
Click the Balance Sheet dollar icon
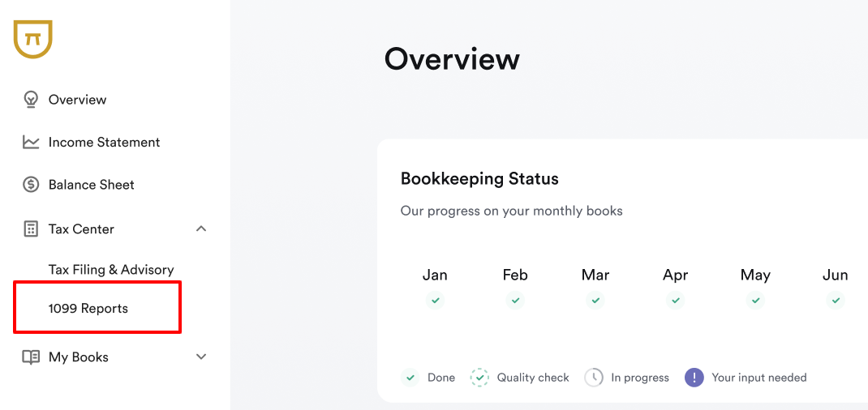coord(31,185)
